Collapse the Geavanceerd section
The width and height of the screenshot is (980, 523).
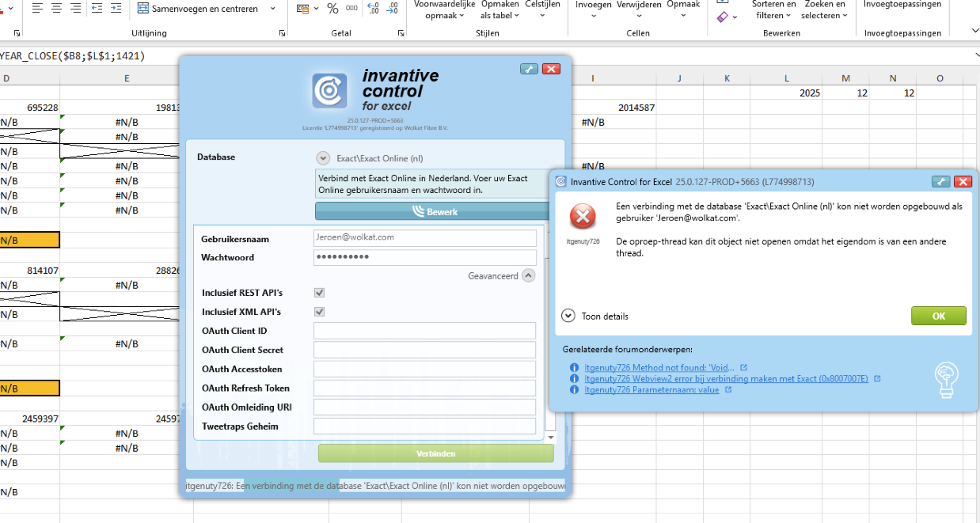529,276
